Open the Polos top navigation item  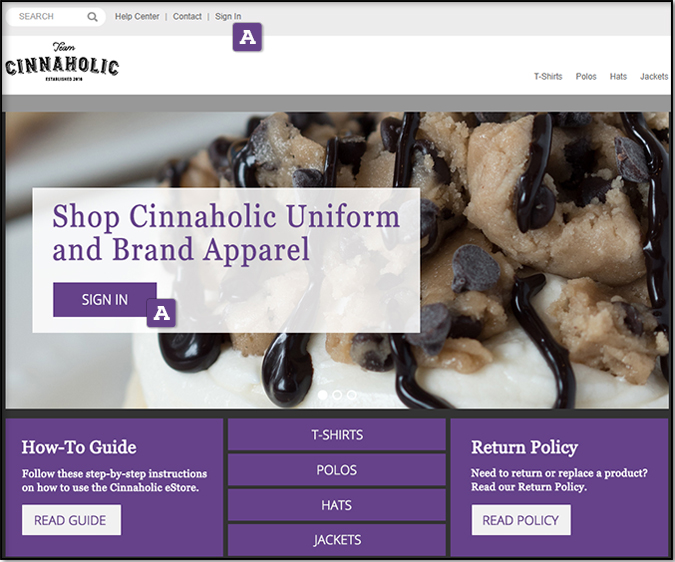coord(586,77)
